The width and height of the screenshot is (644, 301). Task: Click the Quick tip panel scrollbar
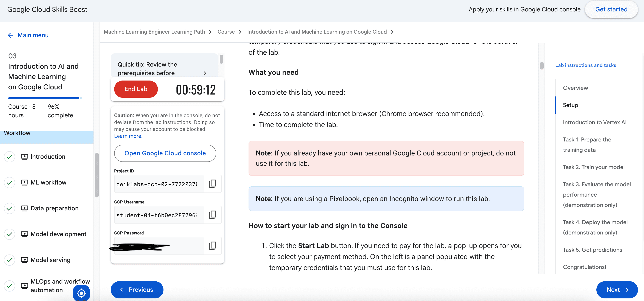click(x=221, y=59)
